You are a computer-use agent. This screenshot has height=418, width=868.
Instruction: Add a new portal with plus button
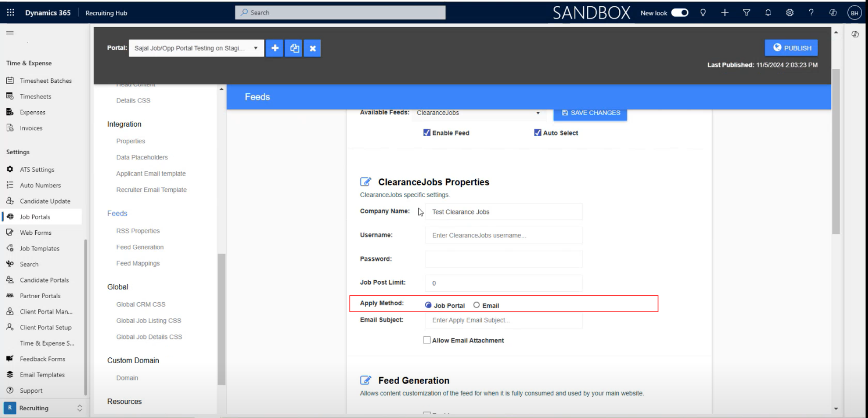[275, 48]
